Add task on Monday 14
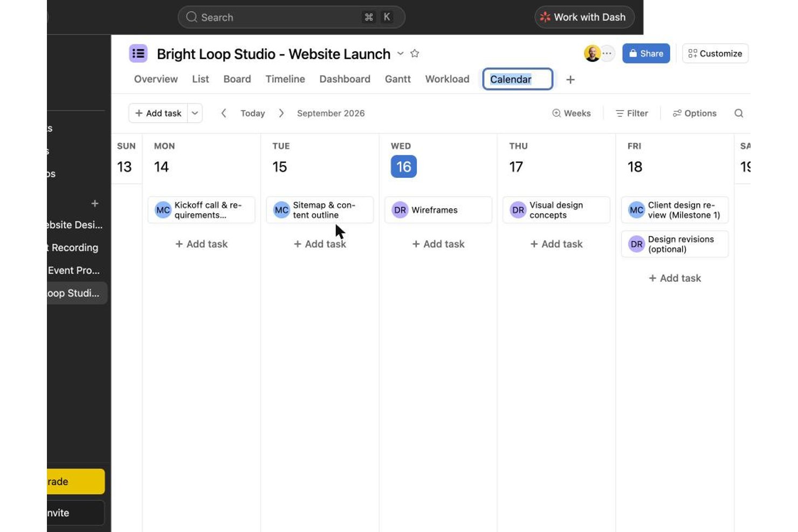798x532 pixels. [x=201, y=244]
